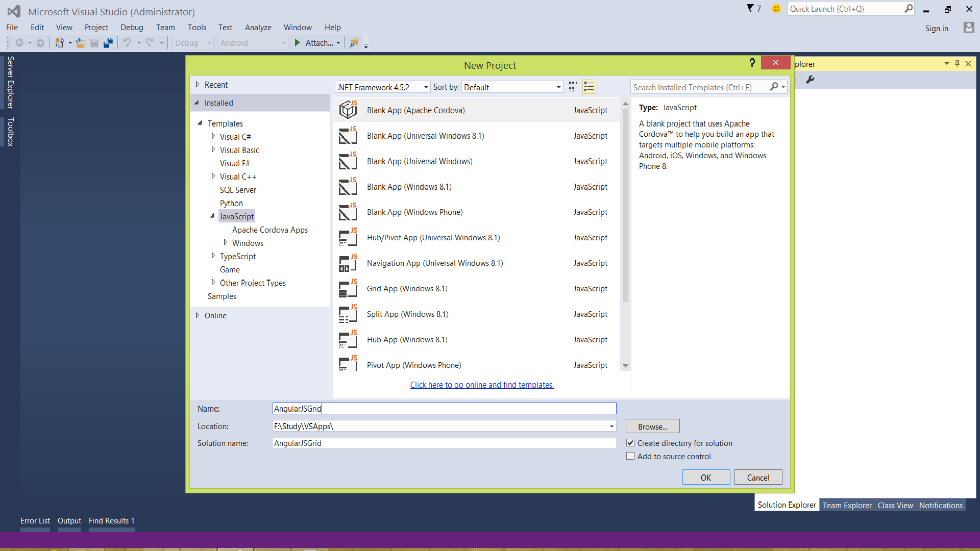Click the Save All toolbar icon

tap(108, 43)
